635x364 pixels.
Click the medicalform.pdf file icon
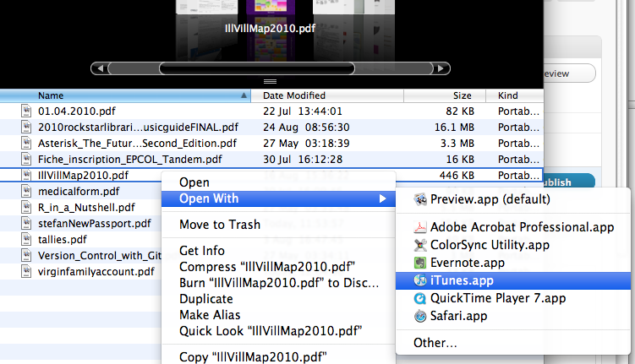28,191
